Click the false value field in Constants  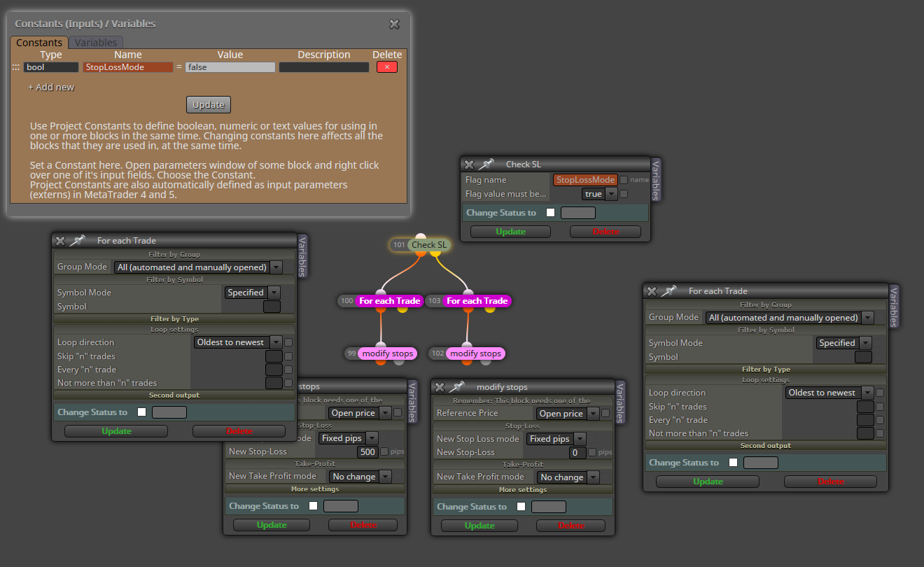coord(230,67)
